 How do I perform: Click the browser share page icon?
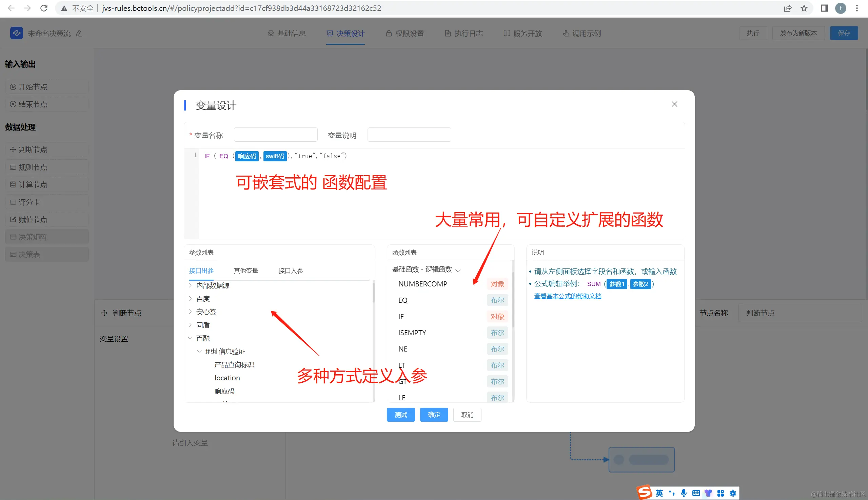pyautogui.click(x=788, y=8)
